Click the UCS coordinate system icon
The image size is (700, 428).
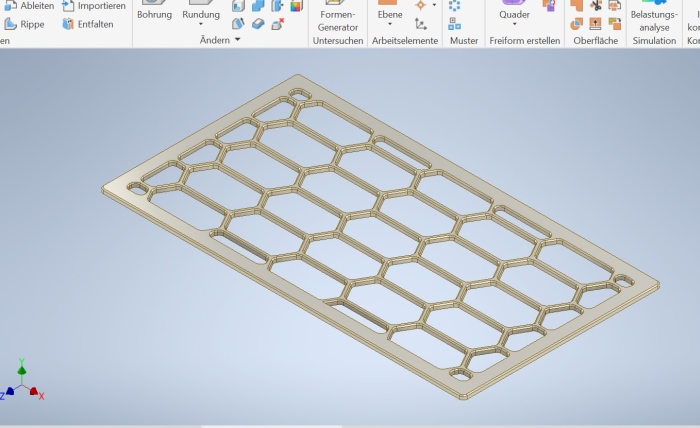(x=421, y=24)
